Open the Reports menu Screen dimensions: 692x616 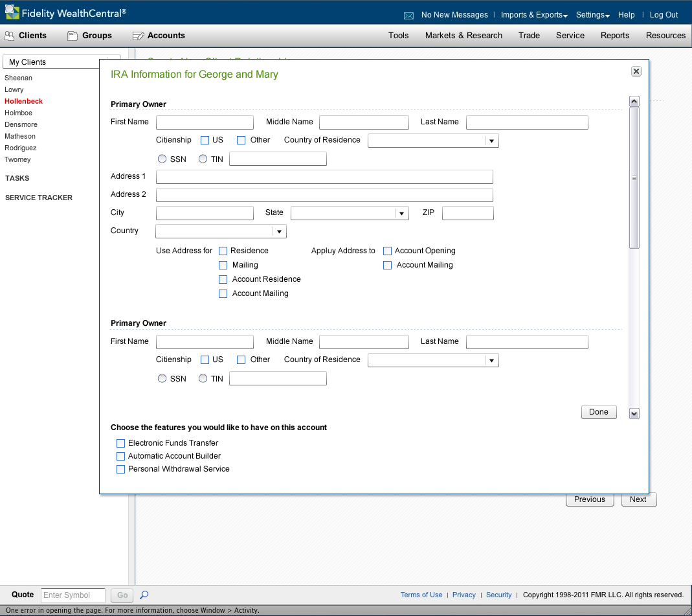click(615, 36)
